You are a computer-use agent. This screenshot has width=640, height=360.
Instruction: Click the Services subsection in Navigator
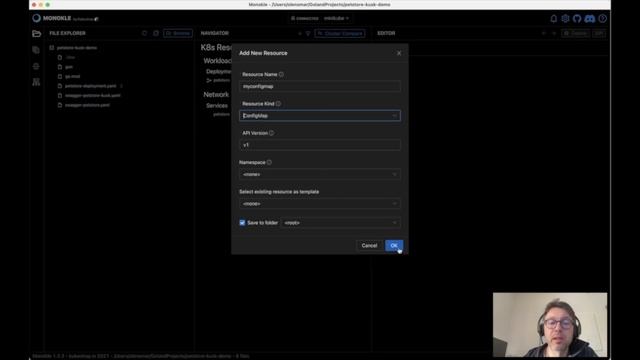(x=217, y=106)
